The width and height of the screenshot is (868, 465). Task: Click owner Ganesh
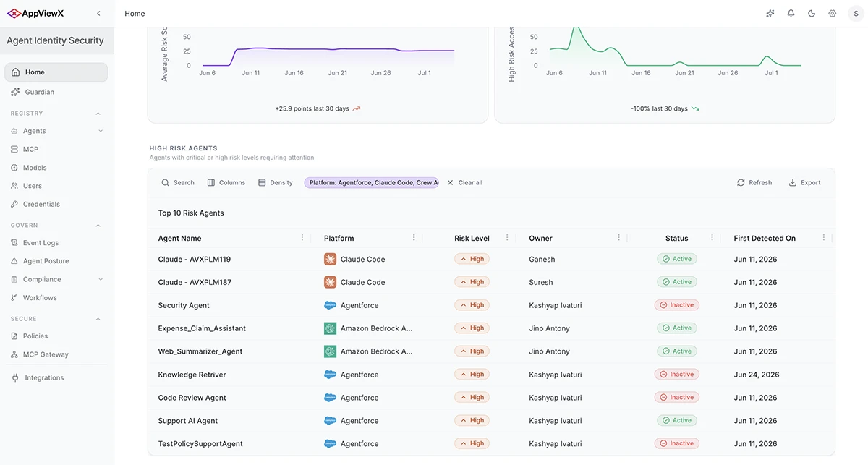pyautogui.click(x=542, y=259)
